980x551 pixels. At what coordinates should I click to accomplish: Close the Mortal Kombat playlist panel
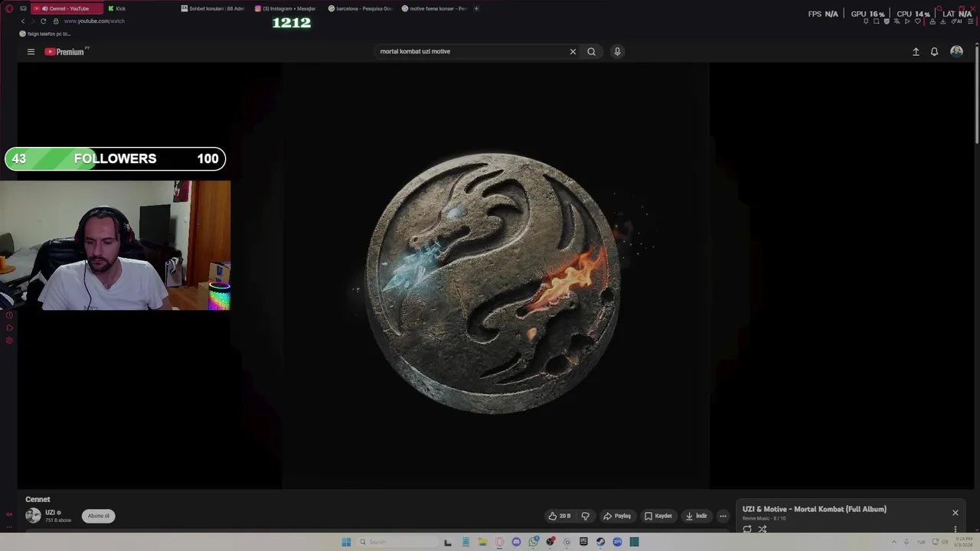955,512
